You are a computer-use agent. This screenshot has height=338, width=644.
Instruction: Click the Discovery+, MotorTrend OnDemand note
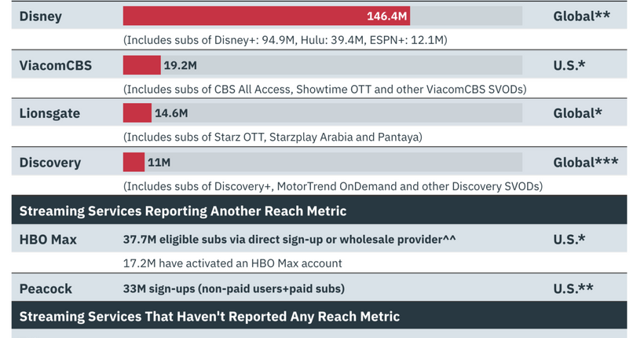[x=333, y=186]
